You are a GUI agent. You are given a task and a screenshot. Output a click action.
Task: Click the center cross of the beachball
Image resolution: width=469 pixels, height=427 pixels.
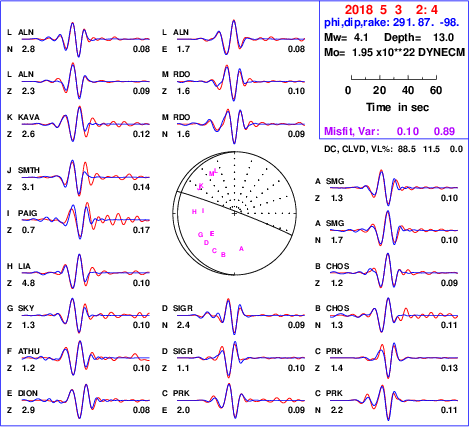[x=235, y=213]
